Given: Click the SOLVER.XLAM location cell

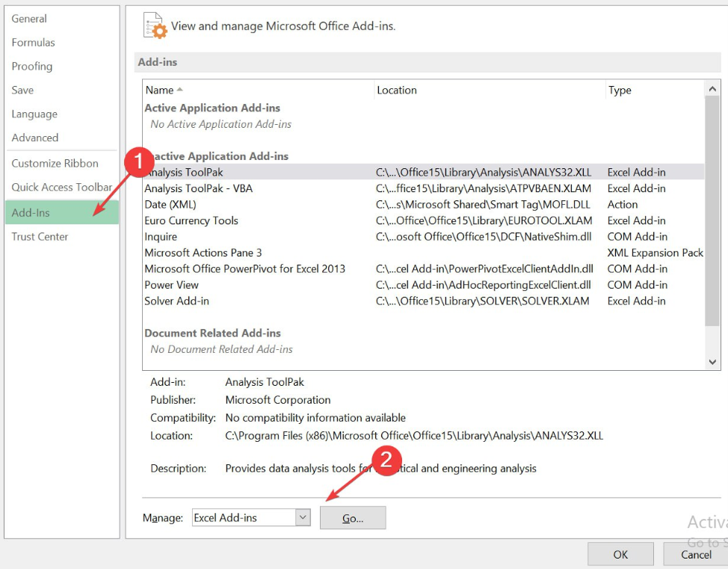Looking at the screenshot, I should tap(482, 301).
